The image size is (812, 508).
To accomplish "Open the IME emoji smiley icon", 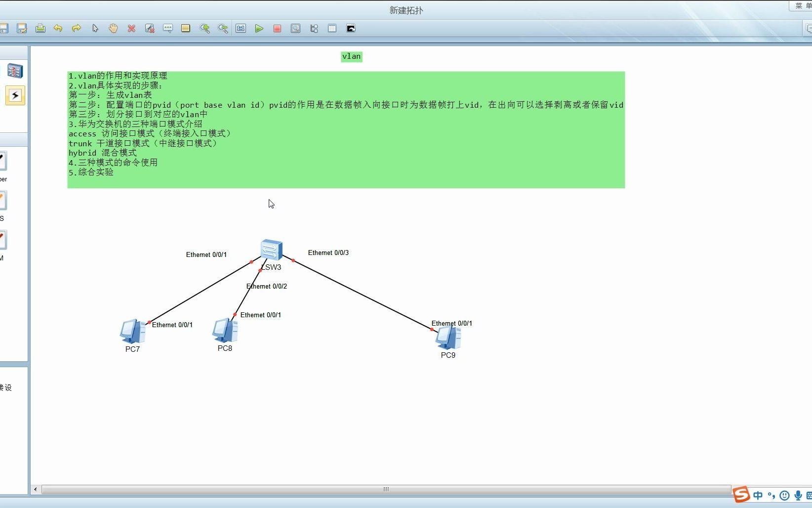I will tap(784, 495).
